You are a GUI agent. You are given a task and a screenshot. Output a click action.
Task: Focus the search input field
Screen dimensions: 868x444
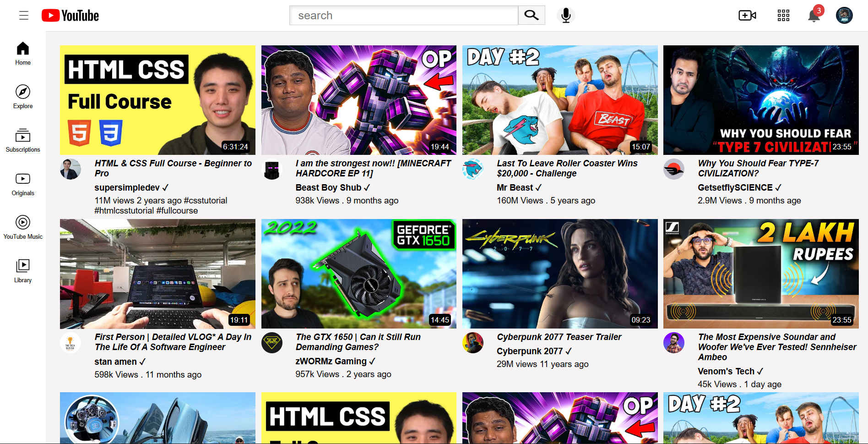403,16
